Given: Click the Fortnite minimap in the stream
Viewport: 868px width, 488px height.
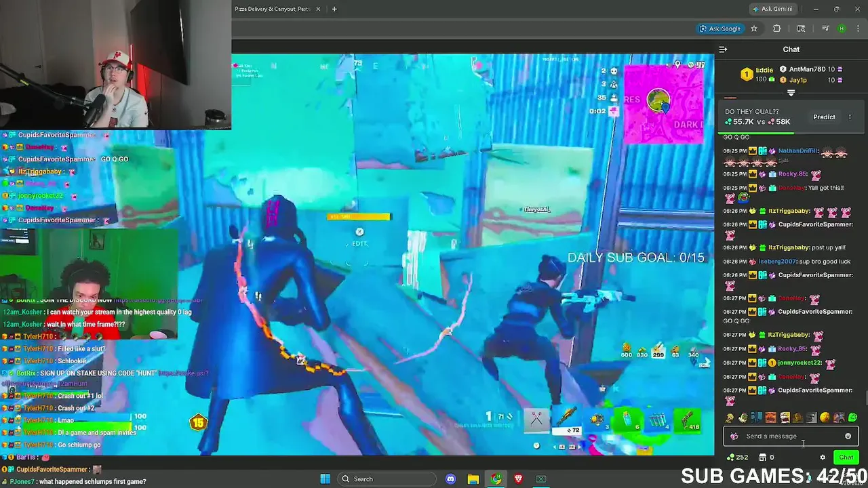Looking at the screenshot, I should coord(663,104).
